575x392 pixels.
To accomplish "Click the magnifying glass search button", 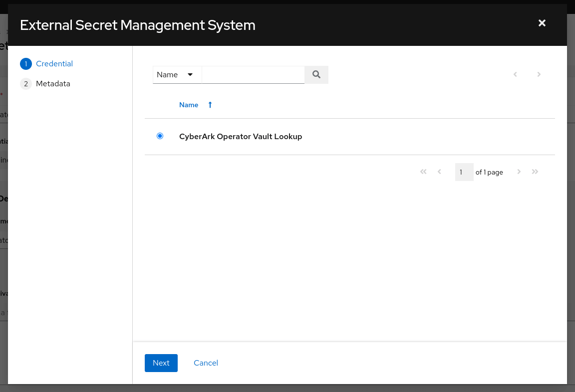I will click(x=316, y=74).
